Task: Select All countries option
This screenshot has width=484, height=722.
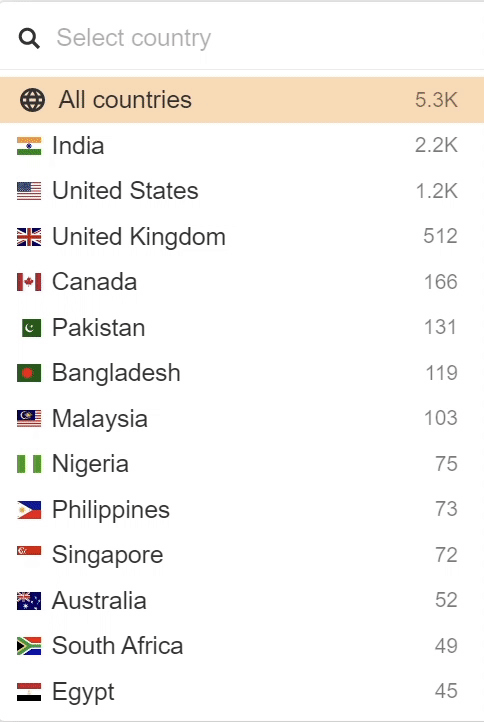Action: click(242, 100)
